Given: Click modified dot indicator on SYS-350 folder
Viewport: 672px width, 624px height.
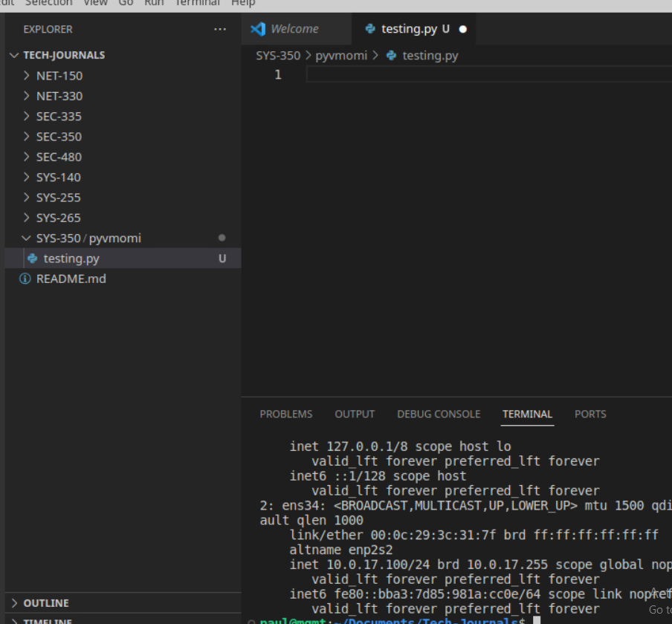Looking at the screenshot, I should (x=222, y=238).
